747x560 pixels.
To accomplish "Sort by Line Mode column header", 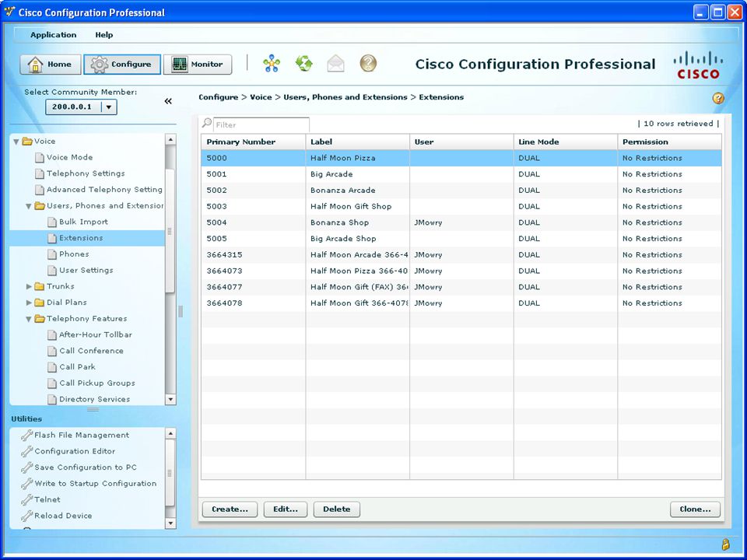I will pyautogui.click(x=566, y=142).
